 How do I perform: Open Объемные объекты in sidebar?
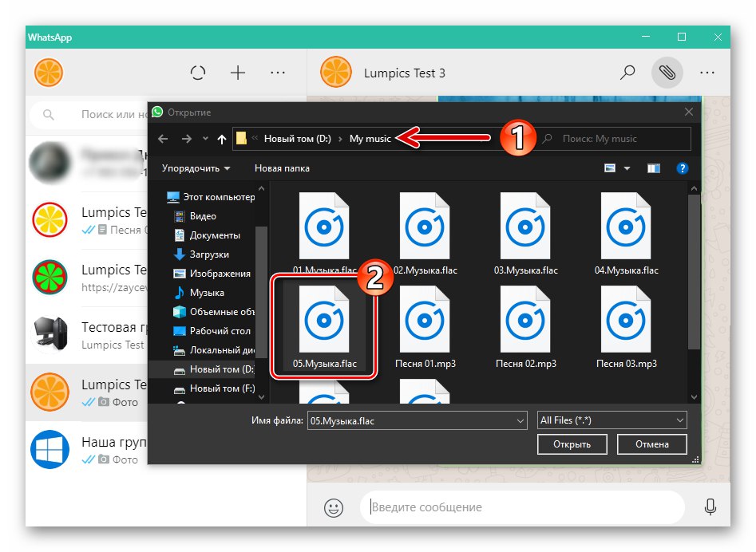(x=214, y=312)
